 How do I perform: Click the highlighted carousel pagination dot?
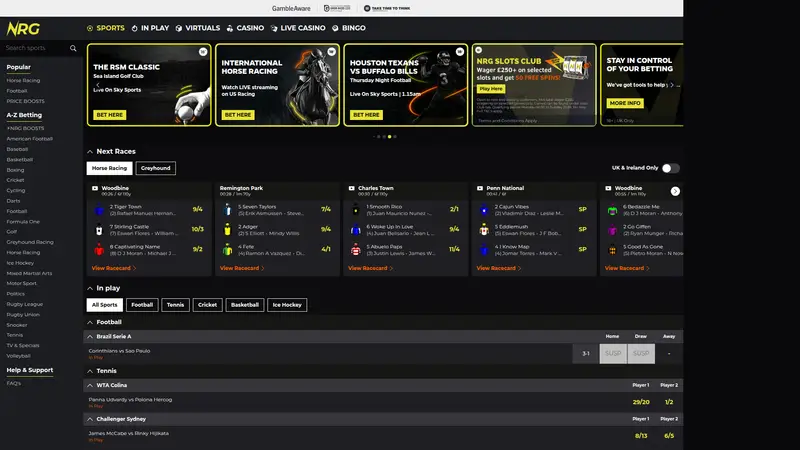tap(389, 137)
